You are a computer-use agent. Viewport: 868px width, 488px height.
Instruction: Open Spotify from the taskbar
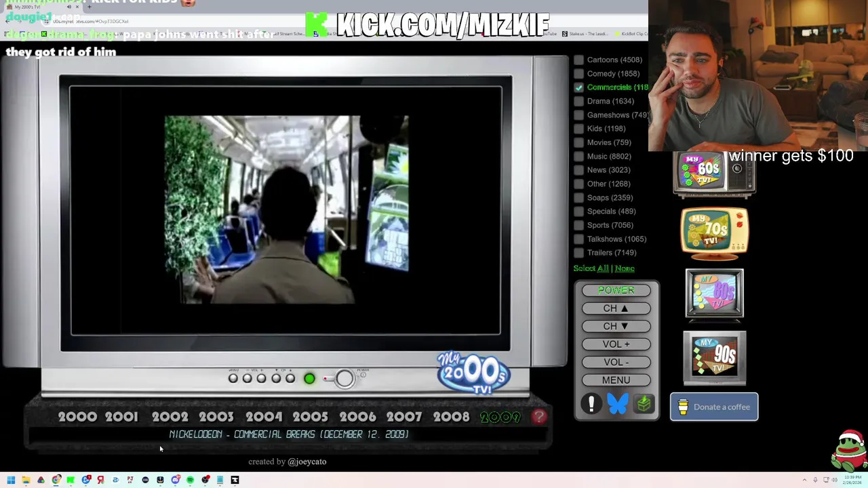click(x=191, y=480)
